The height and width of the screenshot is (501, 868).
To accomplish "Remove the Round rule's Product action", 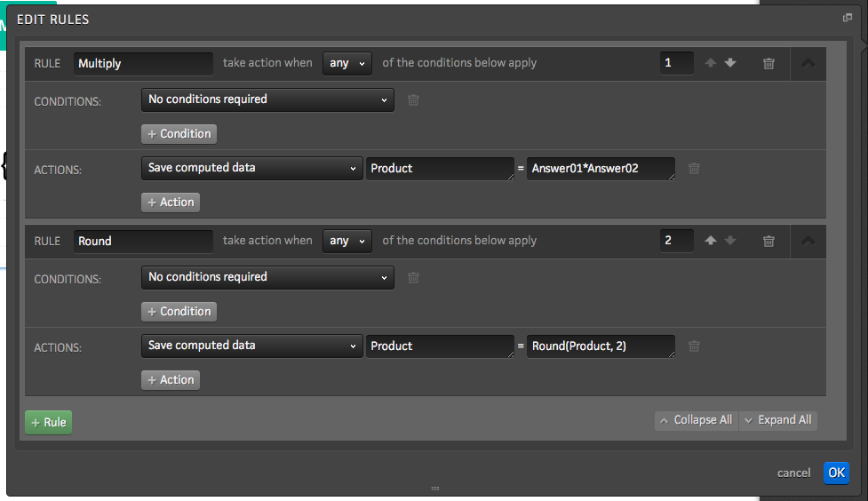I will pos(694,346).
